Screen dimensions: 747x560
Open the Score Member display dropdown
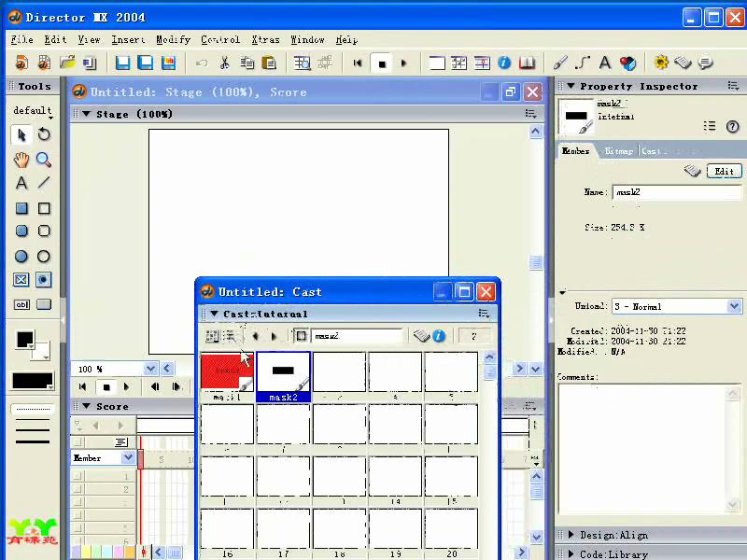pos(128,457)
